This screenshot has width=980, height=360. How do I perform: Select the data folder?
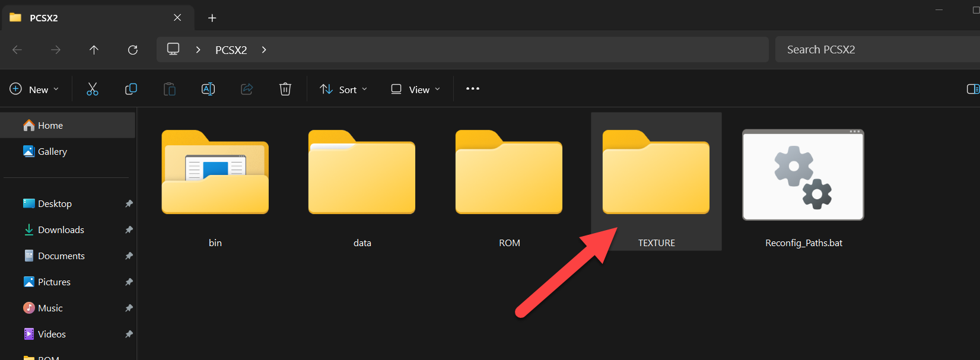[362, 181]
